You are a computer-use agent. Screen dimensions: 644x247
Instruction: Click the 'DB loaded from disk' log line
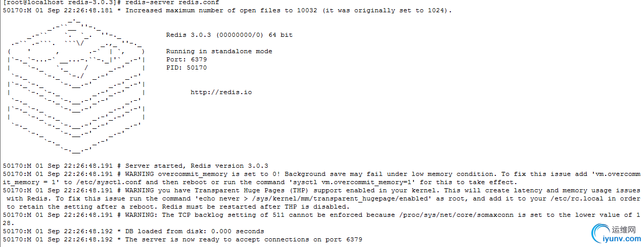[x=133, y=231]
